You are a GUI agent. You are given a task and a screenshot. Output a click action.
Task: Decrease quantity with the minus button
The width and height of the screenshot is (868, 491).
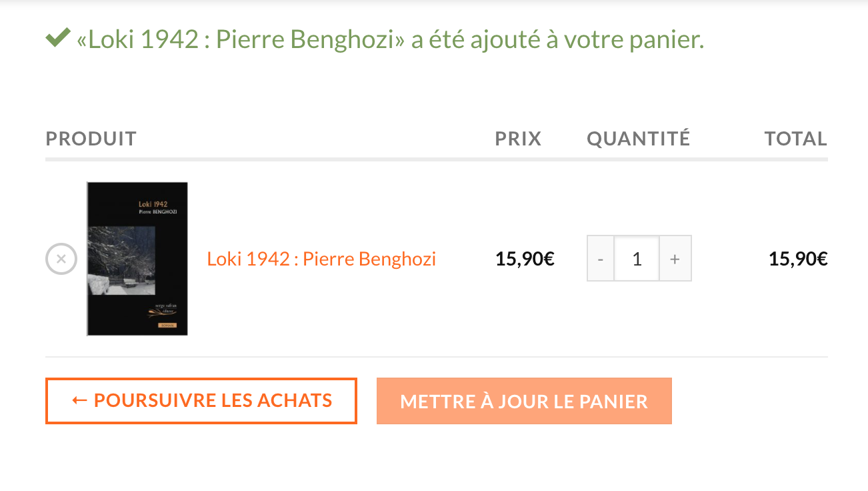tap(601, 259)
